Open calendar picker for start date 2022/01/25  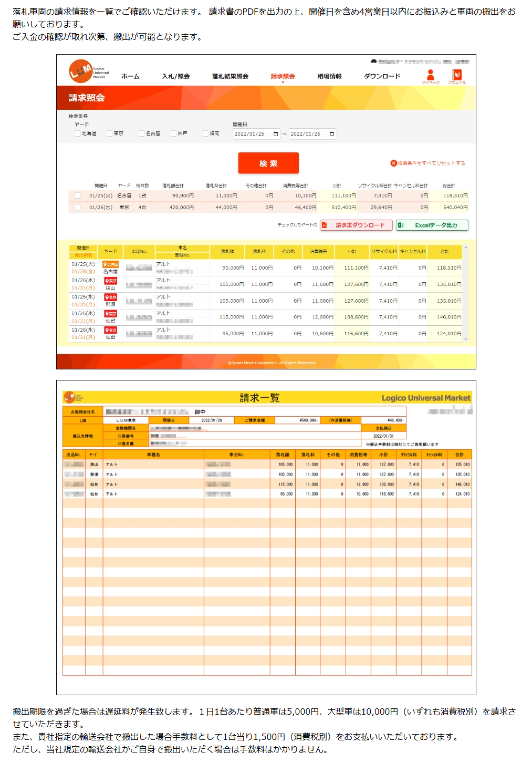(276, 134)
